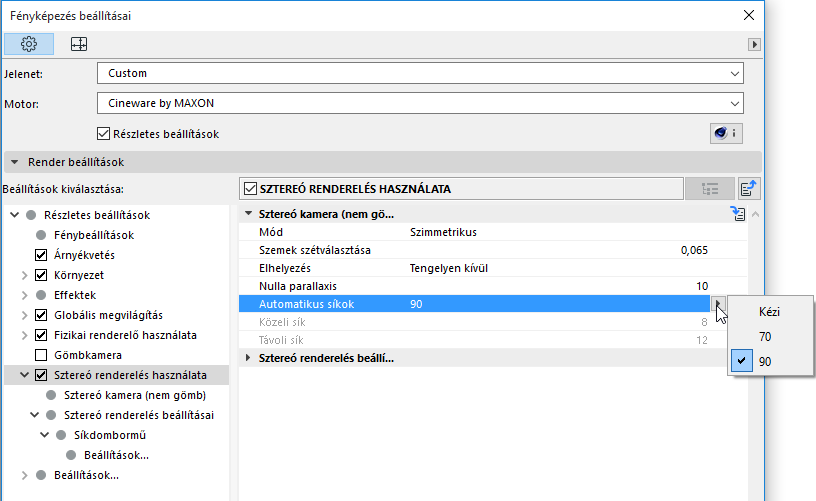
Task: Expand Fizikai renderelő használata node
Action: [x=24, y=335]
